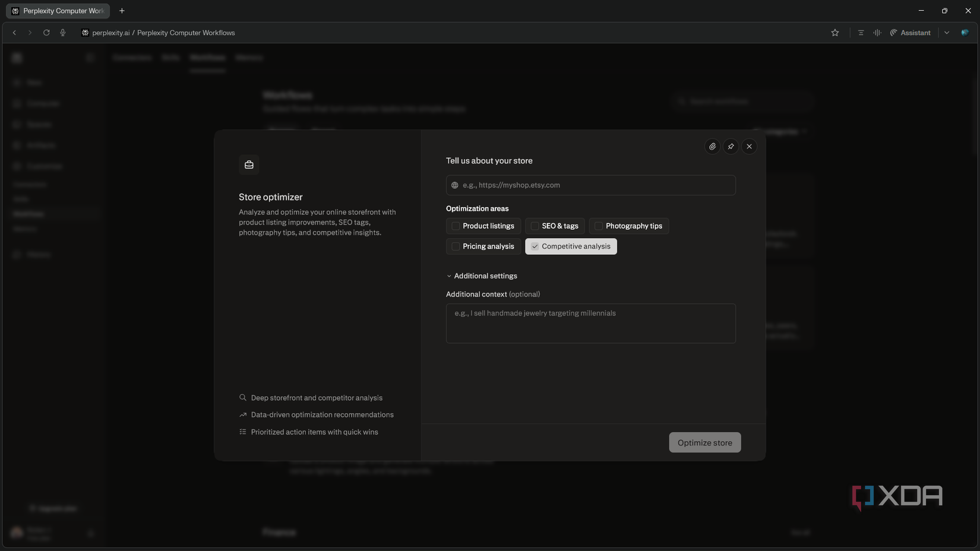Click the voice waveform icon
The height and width of the screenshot is (551, 980).
tap(877, 33)
